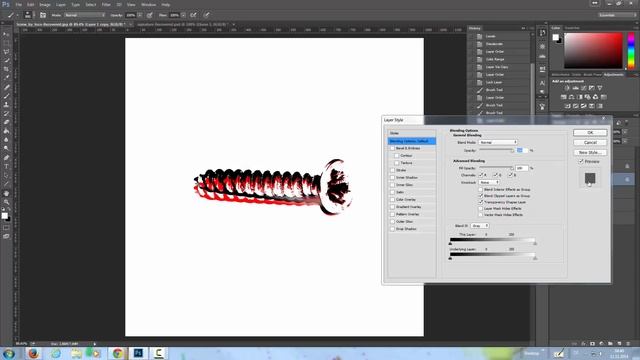Select Blending Options: Default in styles list
640x360 pixels.
(411, 141)
